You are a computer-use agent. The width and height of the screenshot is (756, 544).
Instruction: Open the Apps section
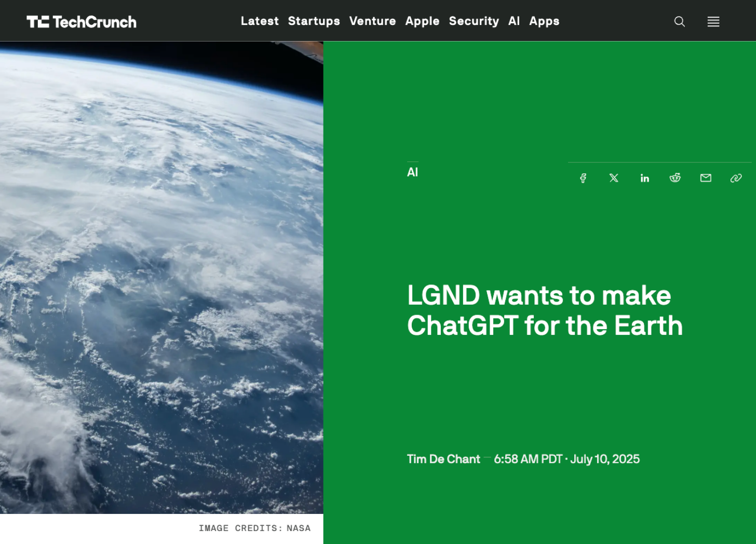tap(544, 21)
